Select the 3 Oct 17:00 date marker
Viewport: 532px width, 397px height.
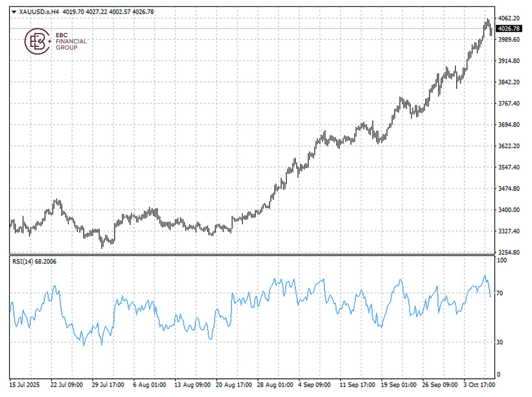[481, 385]
